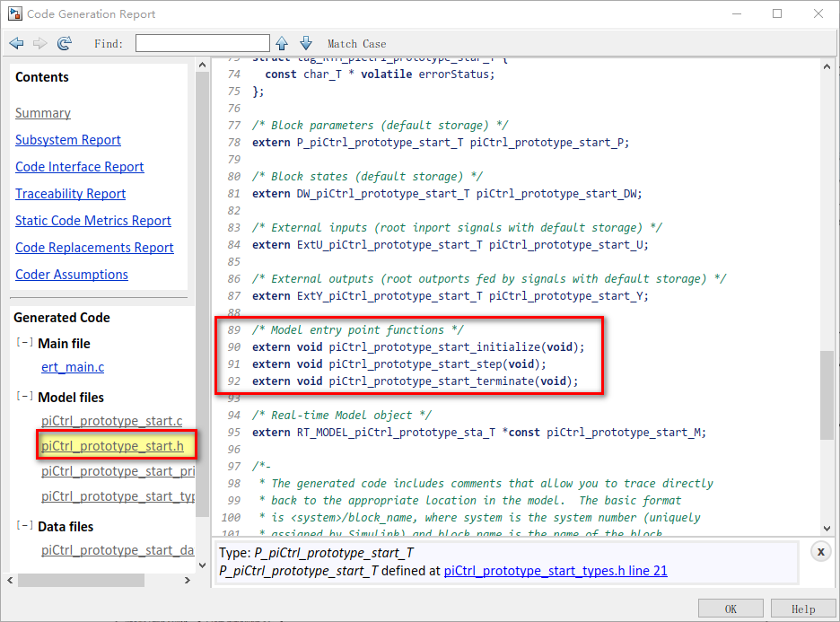
Task: Focus the Find text box
Action: click(x=203, y=43)
